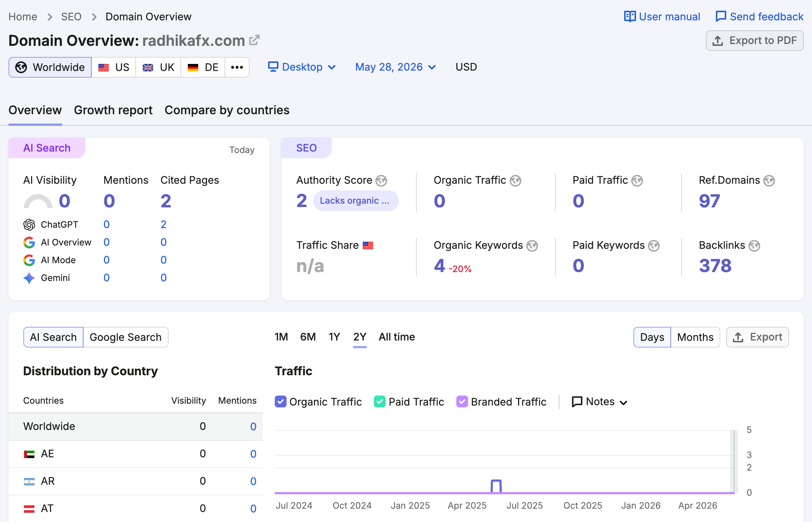Go to Home in breadcrumb
The width and height of the screenshot is (812, 522).
(23, 17)
